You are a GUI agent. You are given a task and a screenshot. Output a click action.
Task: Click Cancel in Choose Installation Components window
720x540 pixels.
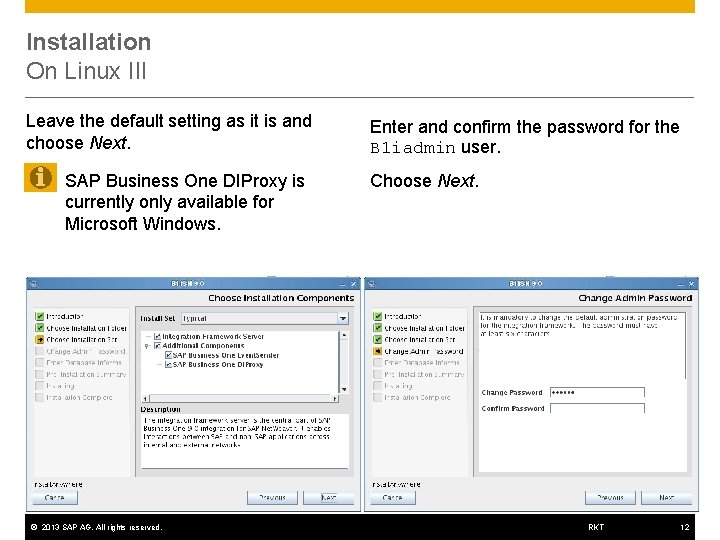coord(55,497)
